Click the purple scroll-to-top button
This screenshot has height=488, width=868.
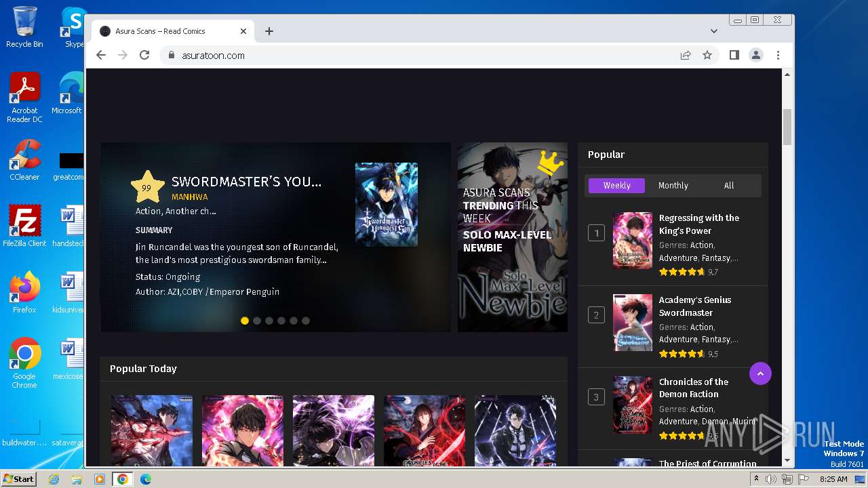[x=760, y=373]
